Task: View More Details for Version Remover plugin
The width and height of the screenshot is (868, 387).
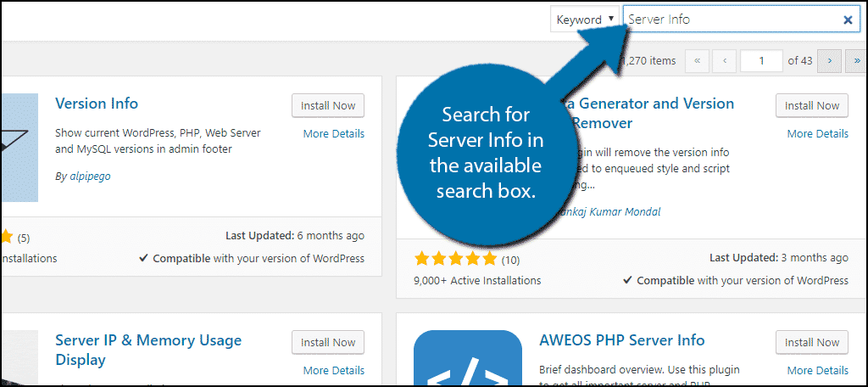Action: [818, 133]
